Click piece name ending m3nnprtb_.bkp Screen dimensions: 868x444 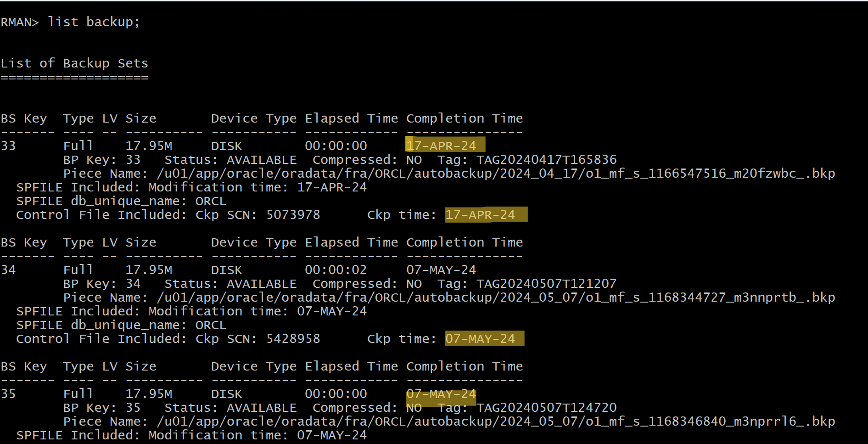point(496,298)
